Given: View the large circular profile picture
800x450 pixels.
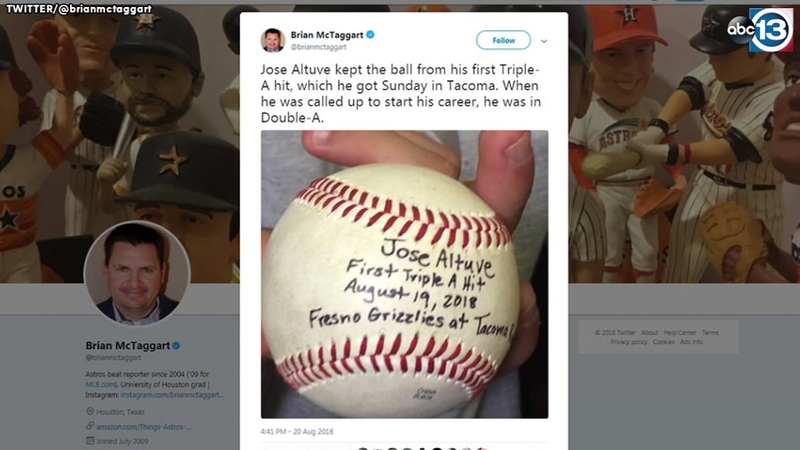Looking at the screenshot, I should [137, 273].
